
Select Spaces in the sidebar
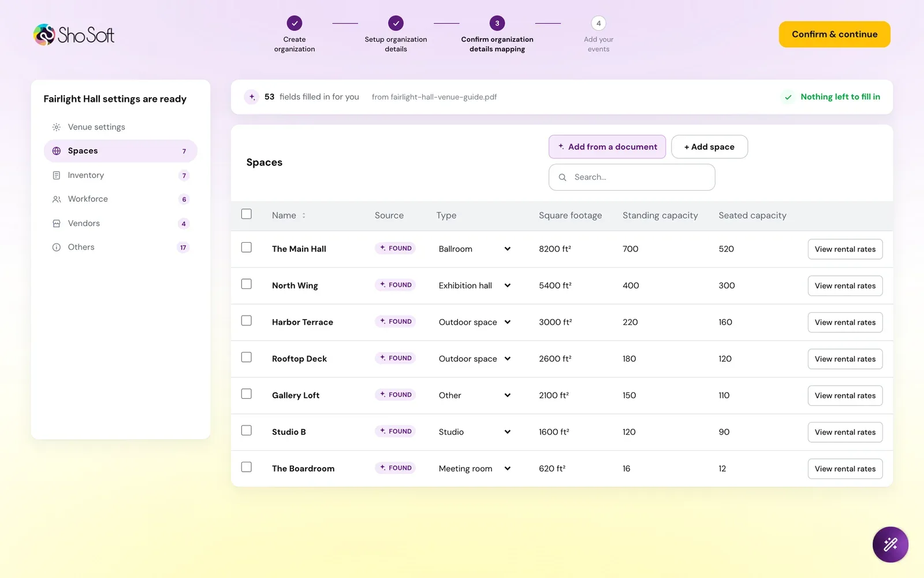click(120, 151)
